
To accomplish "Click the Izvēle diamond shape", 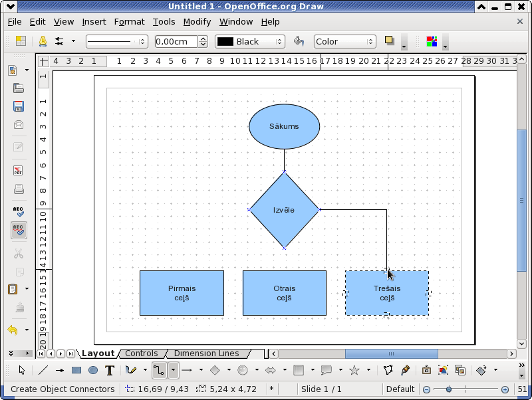I will pos(285,210).
